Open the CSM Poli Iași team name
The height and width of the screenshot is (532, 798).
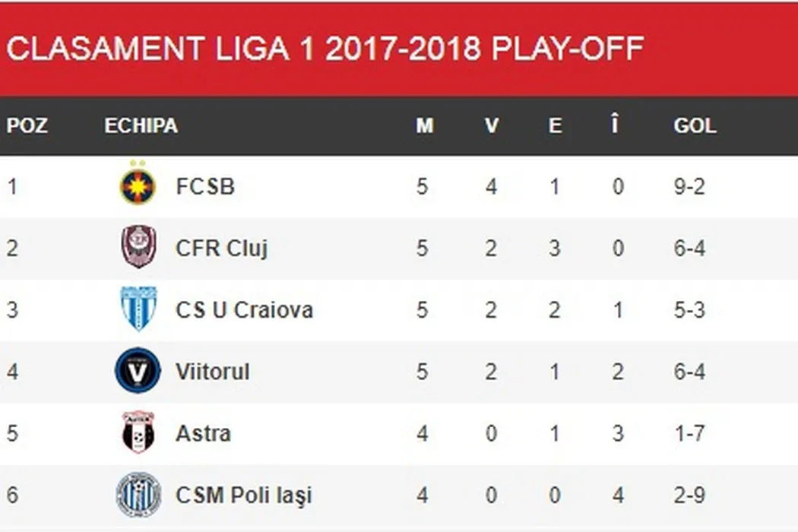click(x=243, y=496)
